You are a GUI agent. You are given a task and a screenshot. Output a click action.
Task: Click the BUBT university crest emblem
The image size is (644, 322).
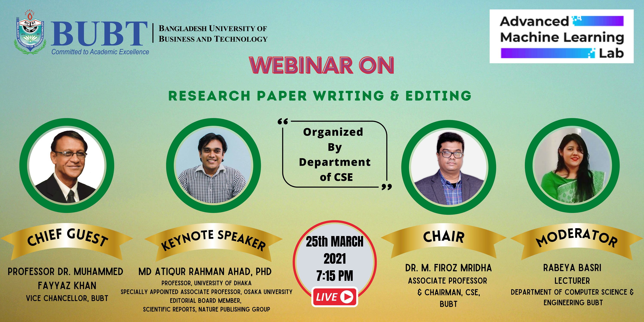click(x=30, y=32)
